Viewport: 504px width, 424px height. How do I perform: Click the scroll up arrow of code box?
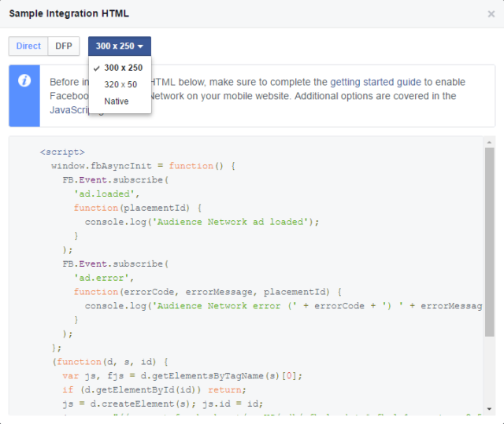click(489, 142)
